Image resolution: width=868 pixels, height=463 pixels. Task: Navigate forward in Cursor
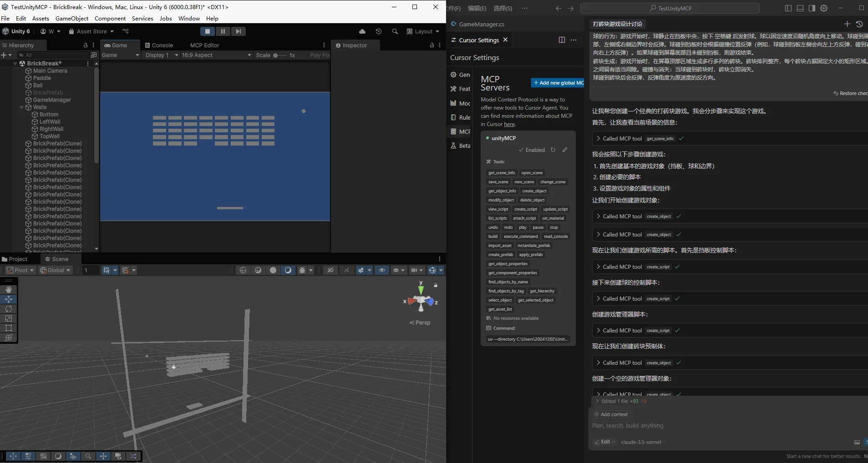(571, 8)
